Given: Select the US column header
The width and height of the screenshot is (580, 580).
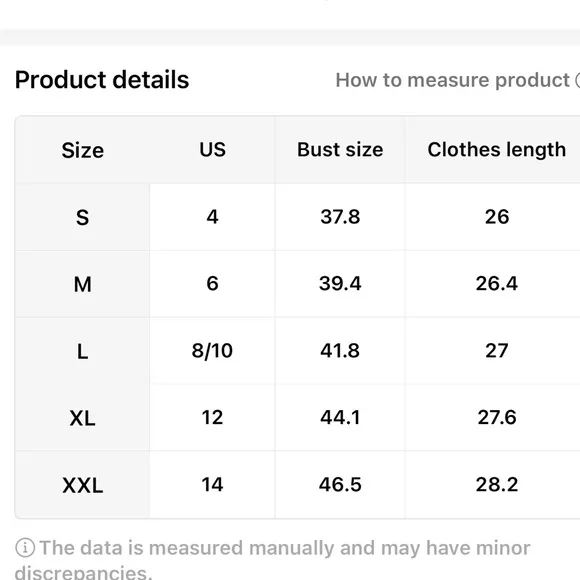Looking at the screenshot, I should pyautogui.click(x=212, y=149).
